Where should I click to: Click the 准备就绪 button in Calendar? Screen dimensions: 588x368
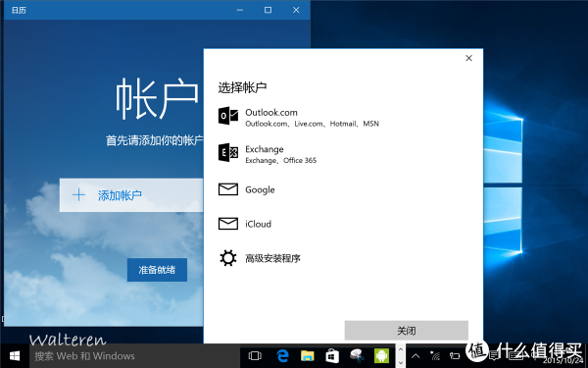point(157,270)
